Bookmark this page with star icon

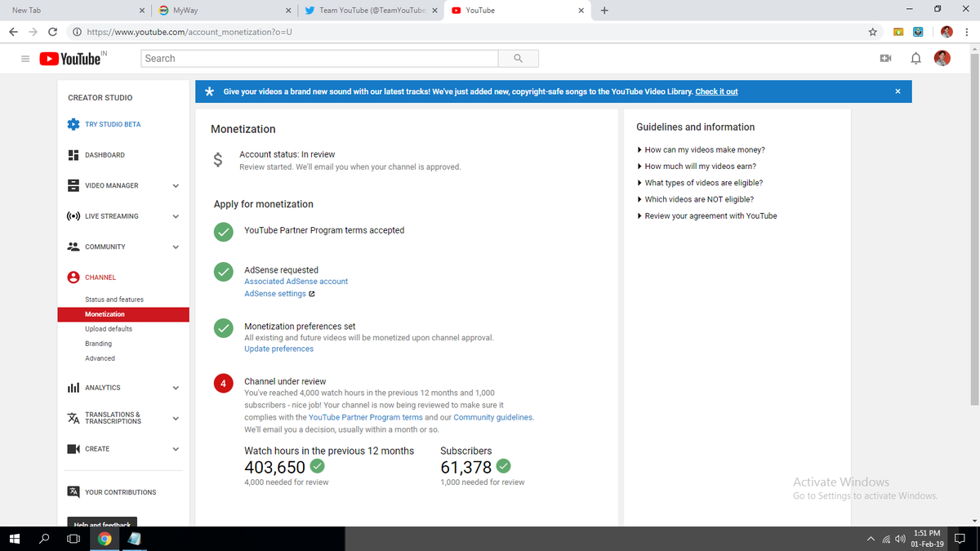coord(873,32)
